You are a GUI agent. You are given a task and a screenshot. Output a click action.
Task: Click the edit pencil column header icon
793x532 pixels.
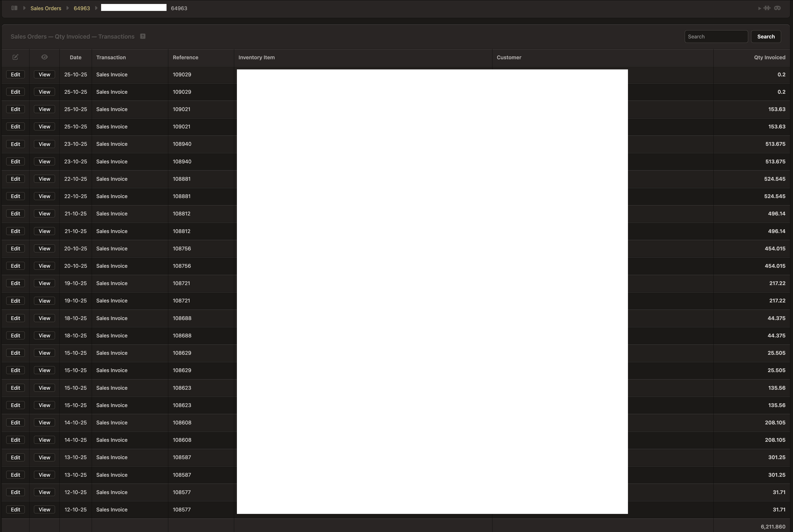[x=15, y=57]
